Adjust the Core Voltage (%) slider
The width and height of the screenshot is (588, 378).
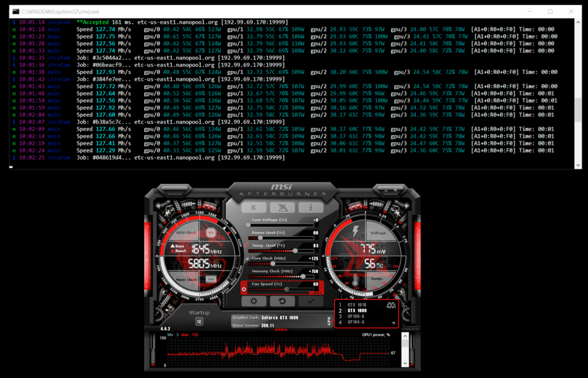point(281,225)
